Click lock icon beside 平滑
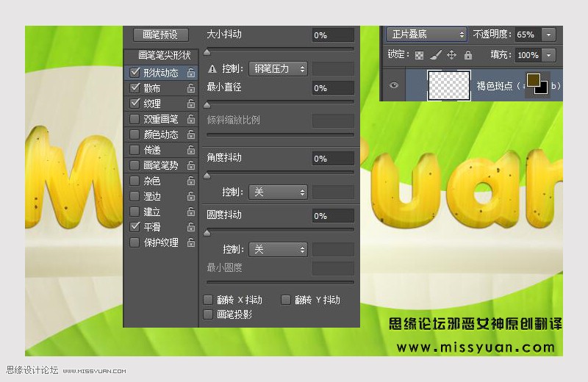Screen dimensions: 588x382 [191, 227]
